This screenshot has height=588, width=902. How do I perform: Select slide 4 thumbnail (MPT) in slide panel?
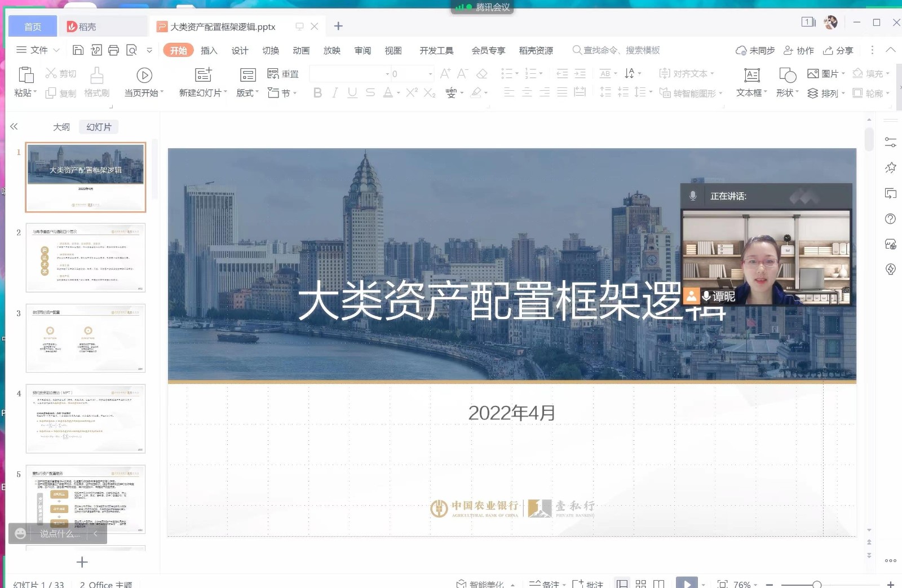[86, 419]
